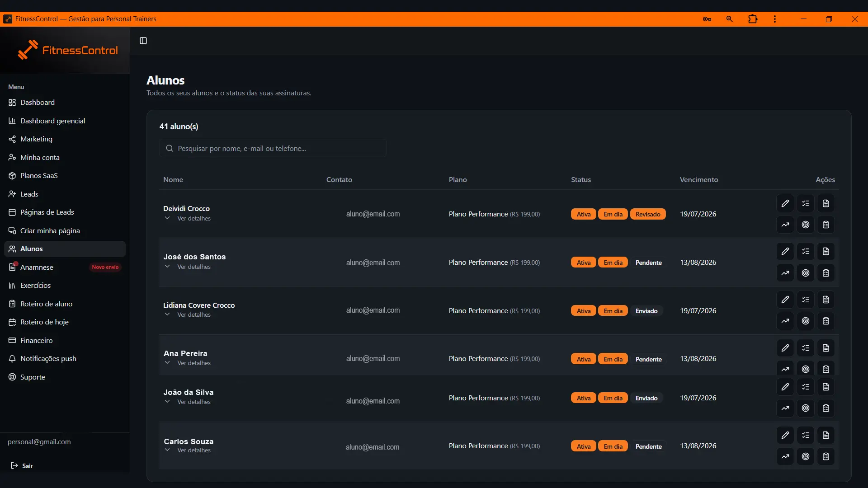The height and width of the screenshot is (488, 868).
Task: Go to Planos SaaS
Action: [65, 176]
